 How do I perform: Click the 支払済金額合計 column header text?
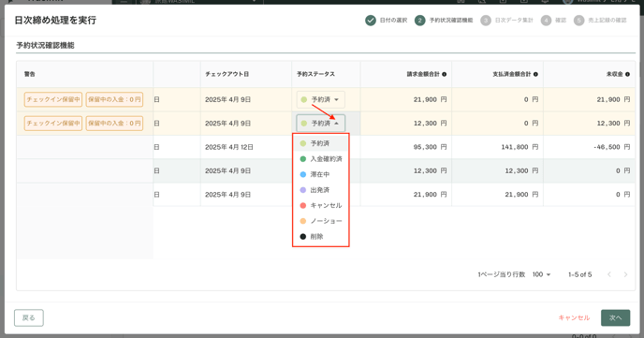[512, 74]
